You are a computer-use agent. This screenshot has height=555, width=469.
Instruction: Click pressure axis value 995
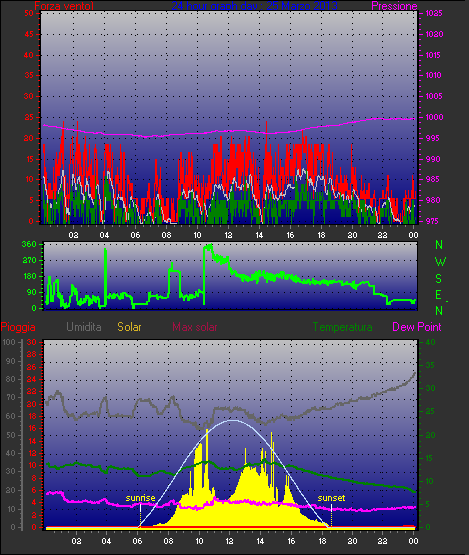433,138
